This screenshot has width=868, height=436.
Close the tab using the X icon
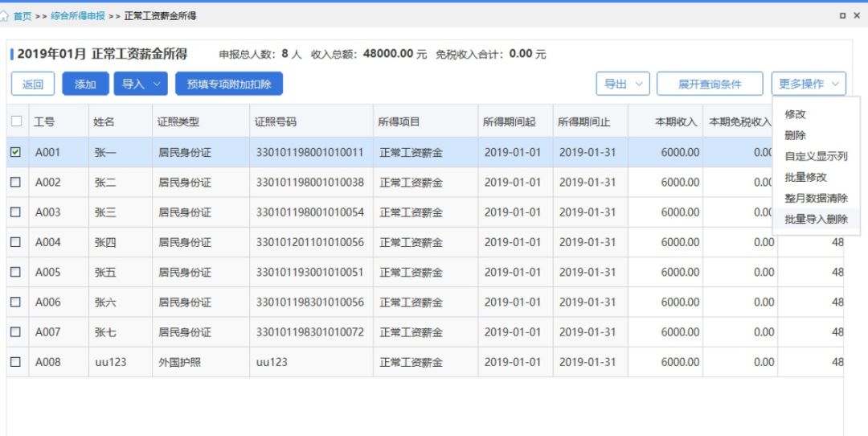click(857, 16)
